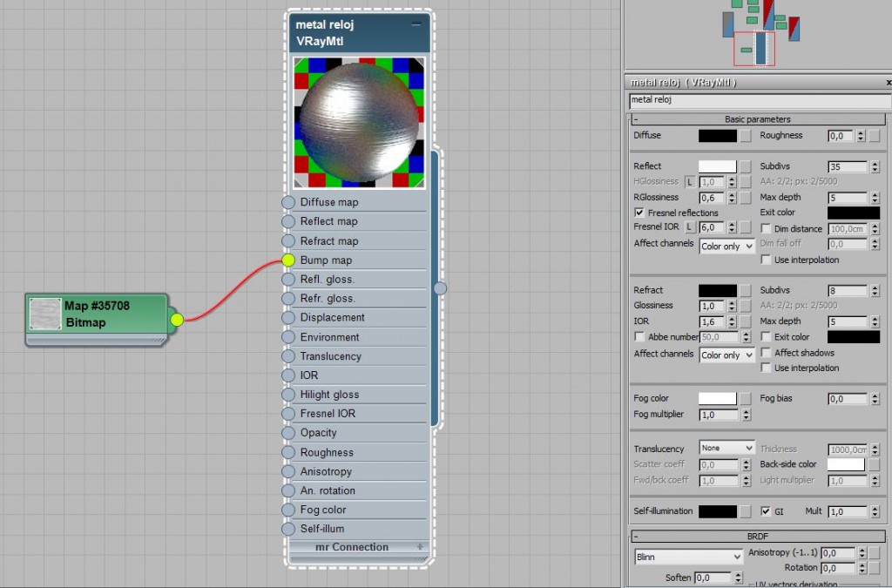Open the BRDF type Blinn dropdown
Image resolution: width=892 pixels, height=588 pixels.
tap(688, 558)
